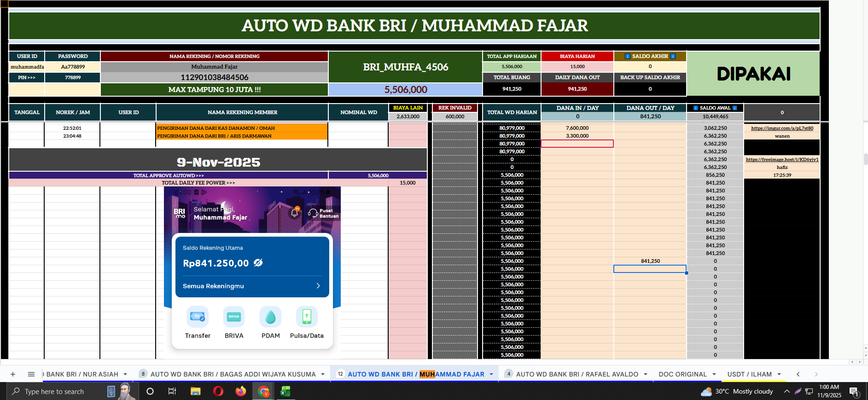Click the BRIVA icon in BRImo image

(x=234, y=317)
